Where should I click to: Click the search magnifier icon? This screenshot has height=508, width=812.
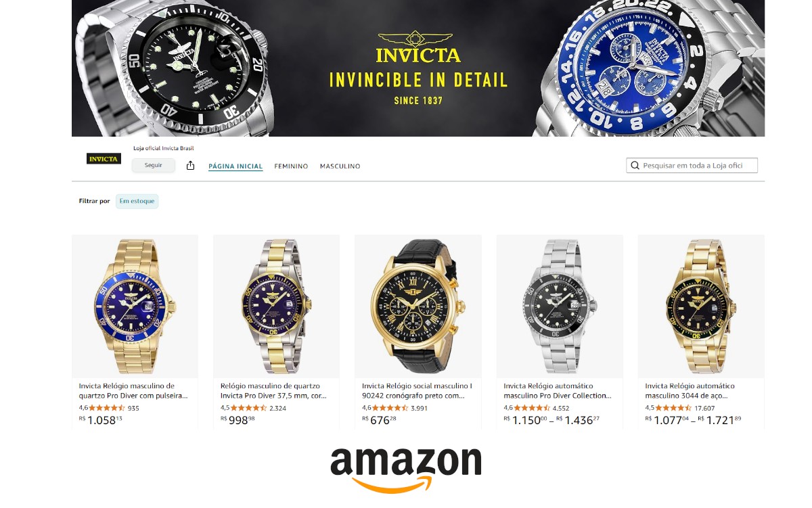click(635, 166)
